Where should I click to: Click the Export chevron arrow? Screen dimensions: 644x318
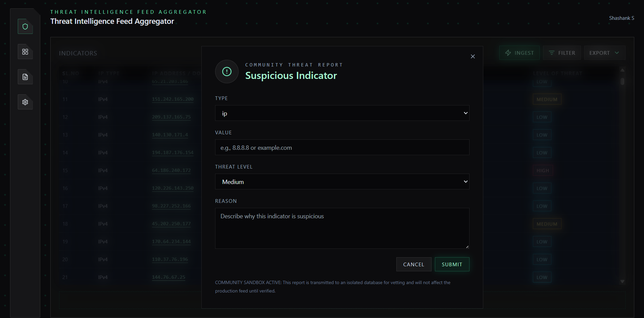point(617,53)
